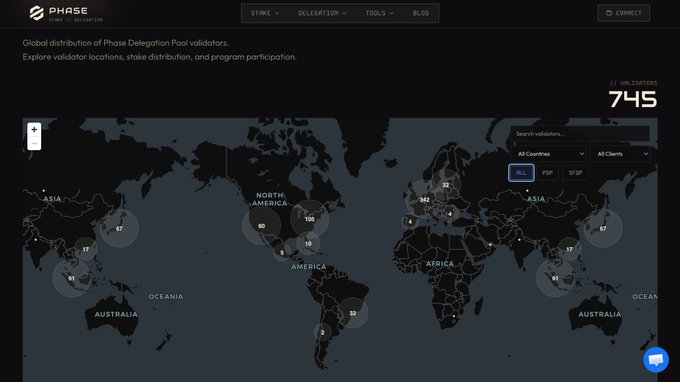680x382 pixels.
Task: Click the '// VALIDATORS' heading text
Action: (x=634, y=83)
